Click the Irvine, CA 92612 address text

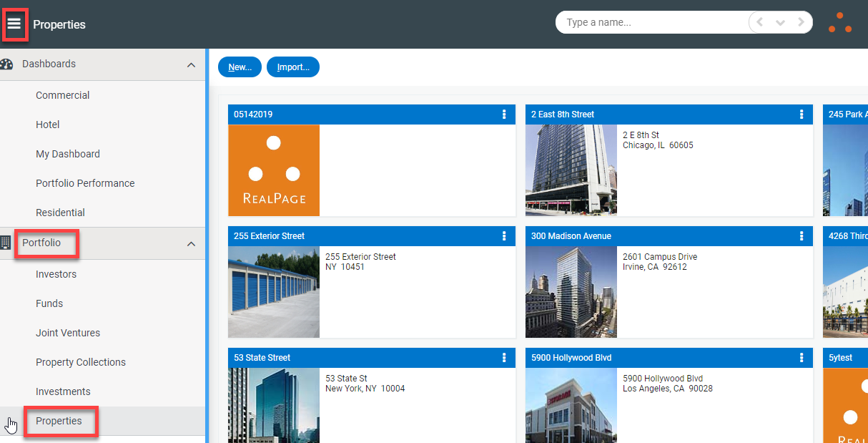pos(655,267)
